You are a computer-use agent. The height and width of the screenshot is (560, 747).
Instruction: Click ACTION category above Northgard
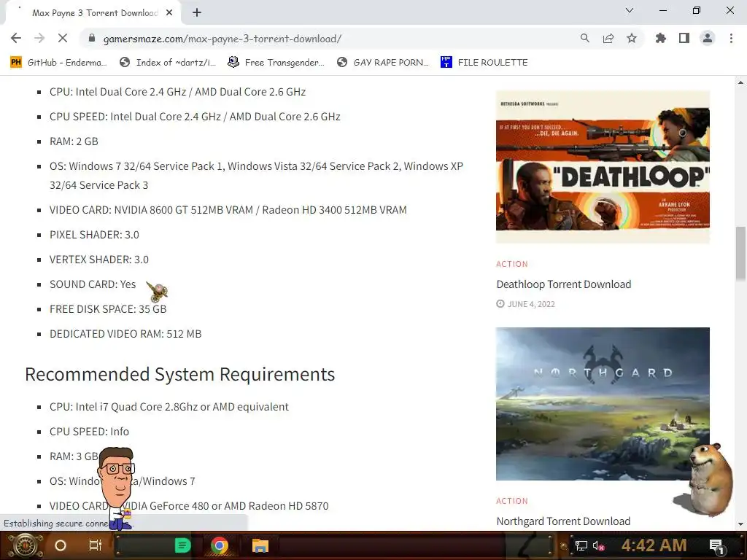coord(511,501)
